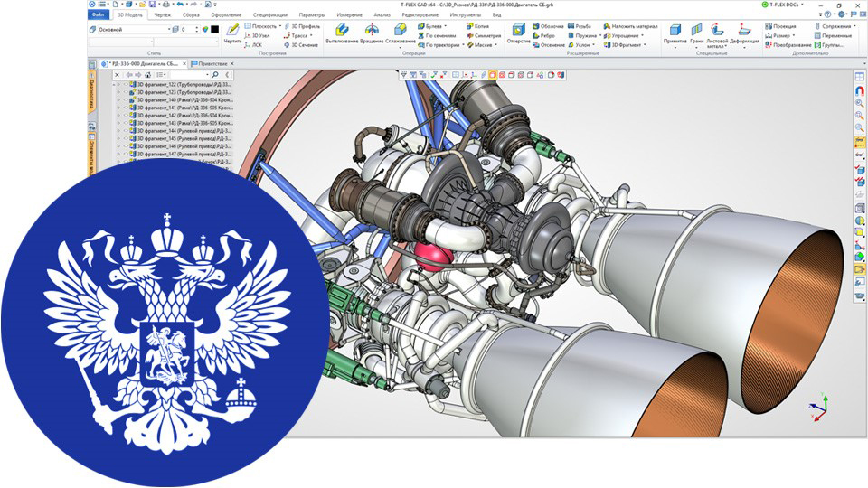This screenshot has width=868, height=488.
Task: Toggle the eye icon for 3D фрагмент_142
Action: (126, 116)
